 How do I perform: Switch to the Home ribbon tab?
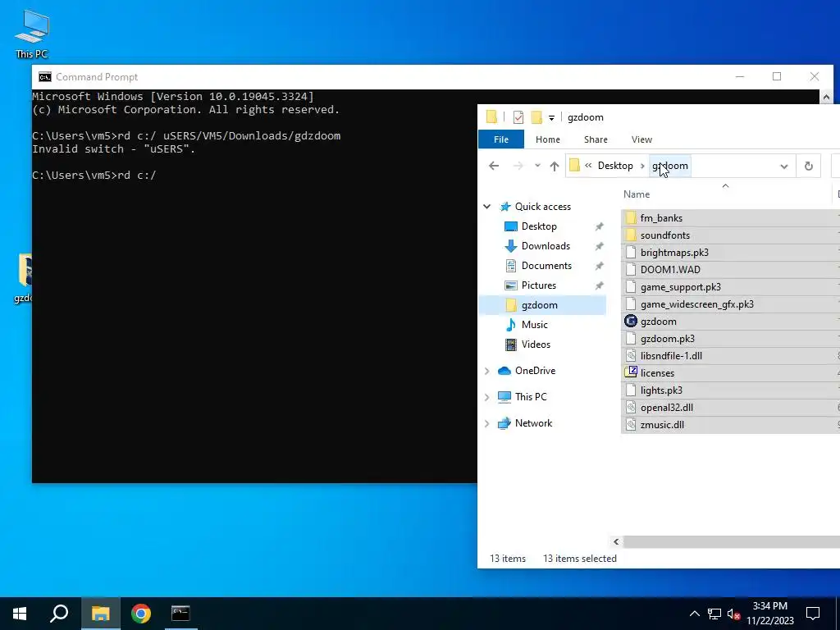click(547, 139)
